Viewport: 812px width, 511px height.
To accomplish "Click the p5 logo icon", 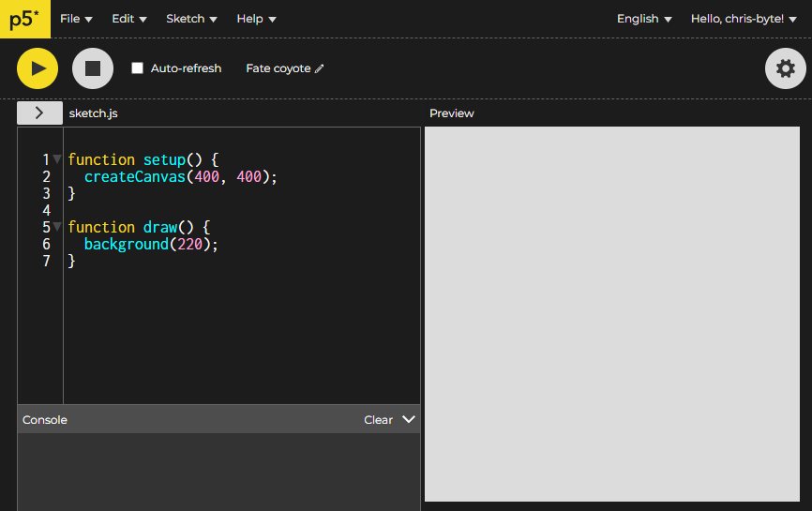I will [25, 19].
